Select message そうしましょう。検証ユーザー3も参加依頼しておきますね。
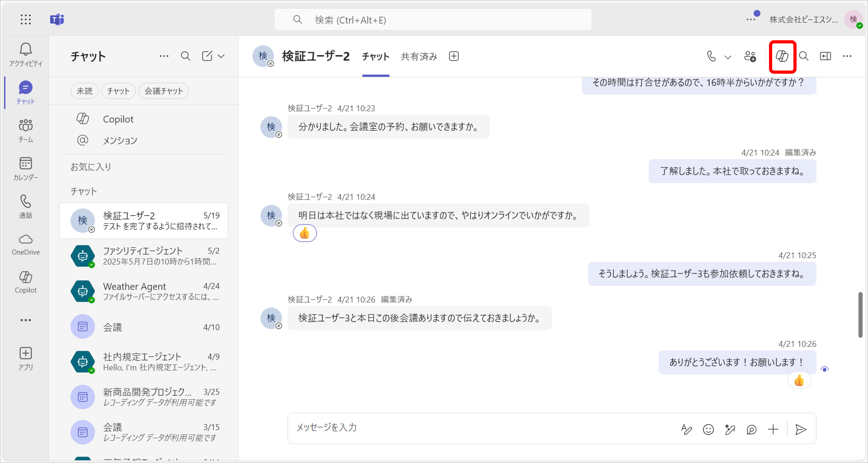The height and width of the screenshot is (463, 868). coord(702,274)
